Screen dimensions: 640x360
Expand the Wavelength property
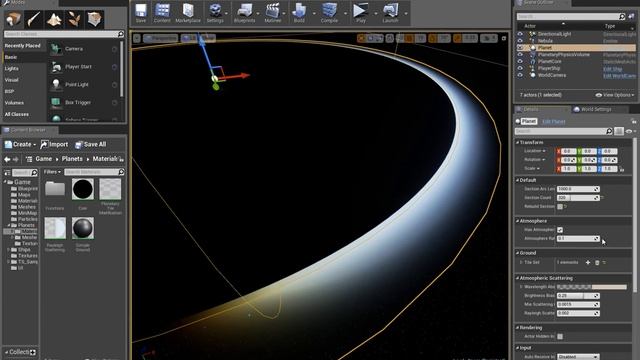[521, 287]
